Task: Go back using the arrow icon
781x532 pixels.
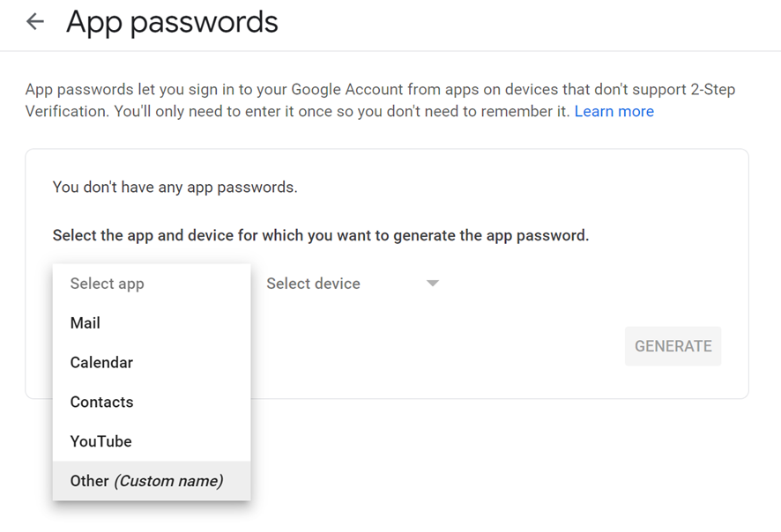Action: point(35,22)
